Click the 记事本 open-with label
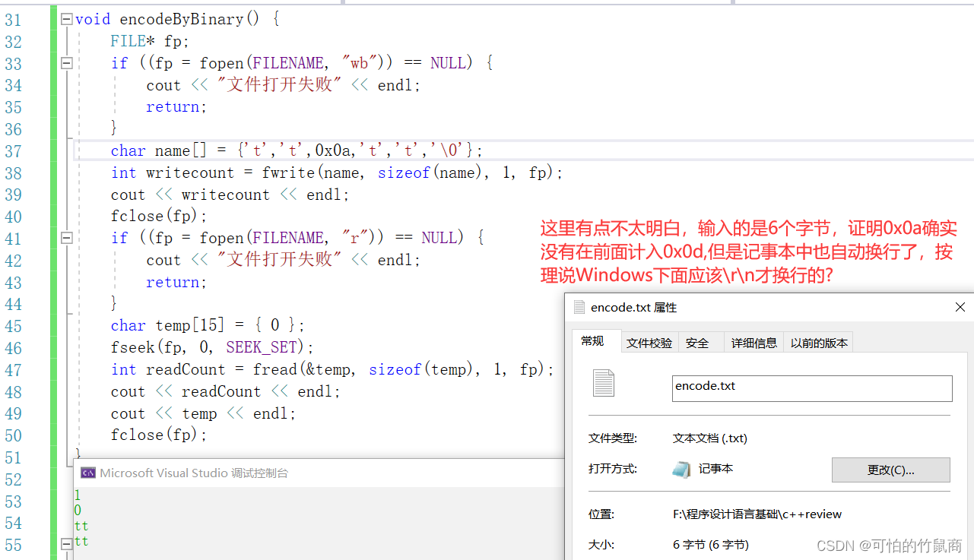974x560 pixels. pos(716,470)
